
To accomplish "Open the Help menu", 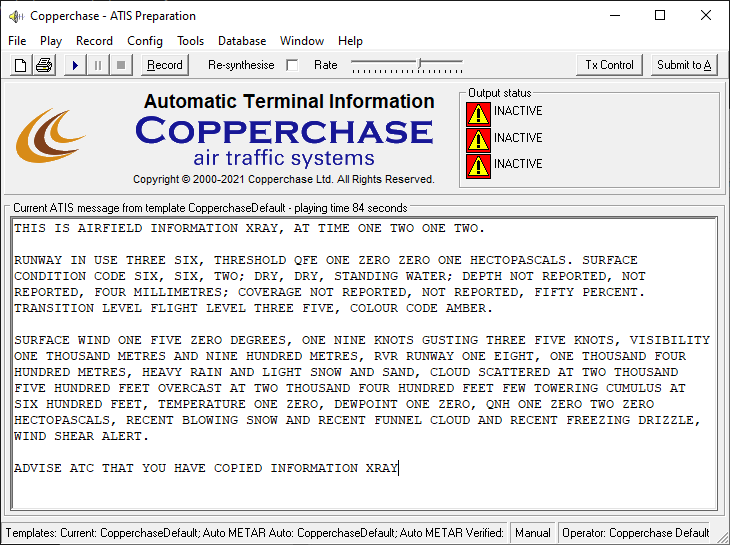I will click(350, 41).
